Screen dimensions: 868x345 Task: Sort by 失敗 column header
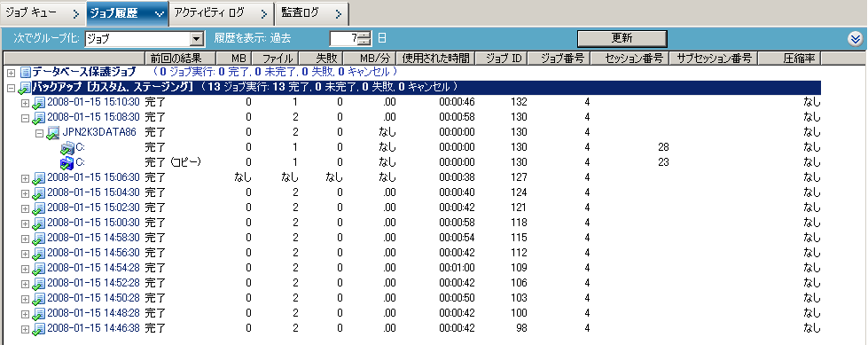tap(322, 58)
